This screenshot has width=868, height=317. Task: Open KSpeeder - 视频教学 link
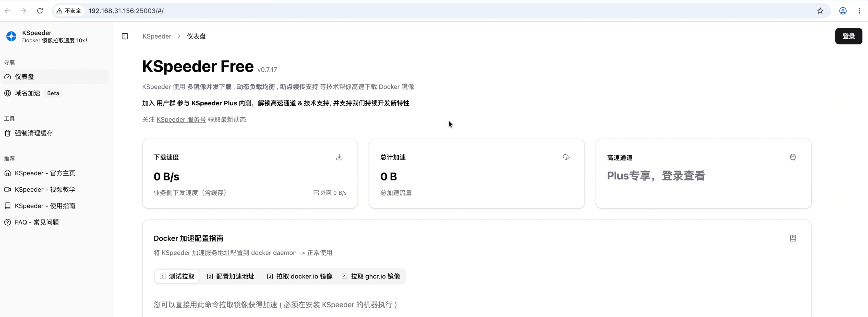45,189
